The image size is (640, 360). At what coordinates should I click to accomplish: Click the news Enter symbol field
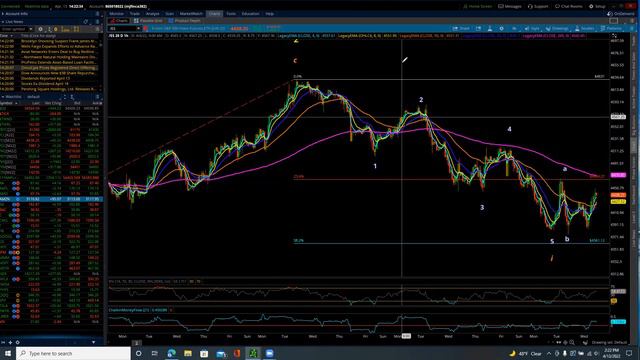(x=15, y=29)
